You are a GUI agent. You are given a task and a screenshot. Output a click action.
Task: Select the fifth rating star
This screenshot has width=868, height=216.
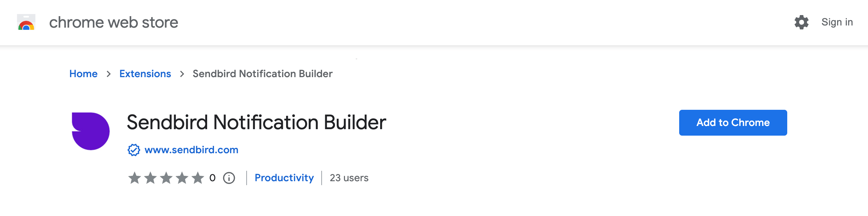tap(198, 178)
